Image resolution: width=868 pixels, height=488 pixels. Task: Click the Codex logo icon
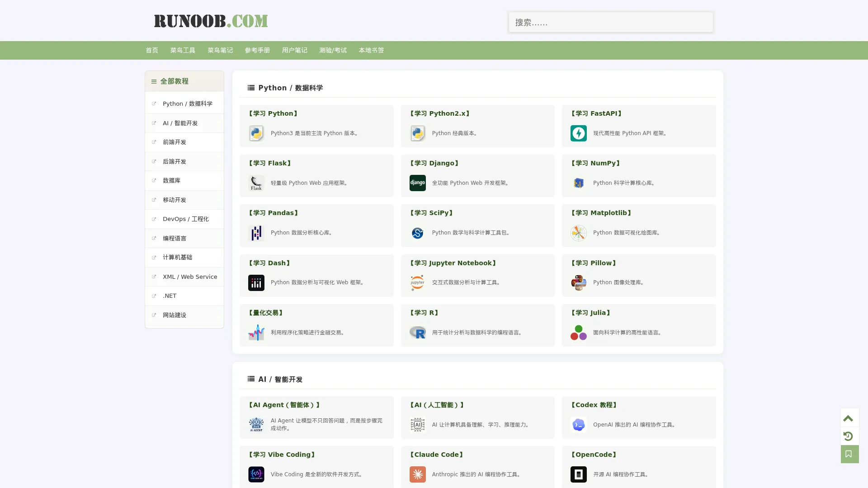coord(579,425)
